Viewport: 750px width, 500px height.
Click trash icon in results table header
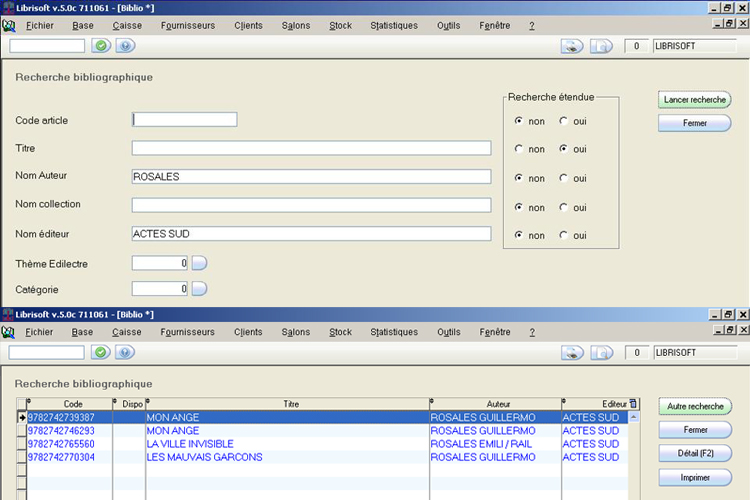pyautogui.click(x=633, y=404)
